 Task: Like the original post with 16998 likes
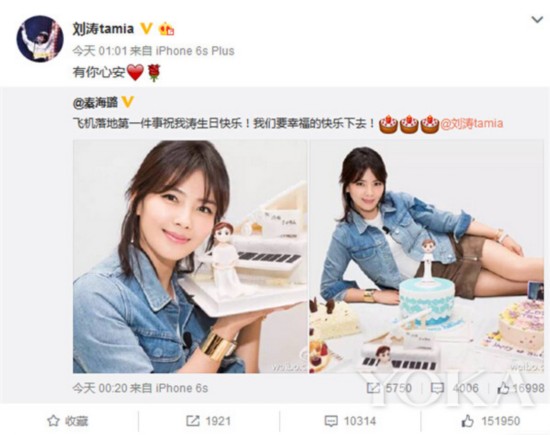click(521, 388)
